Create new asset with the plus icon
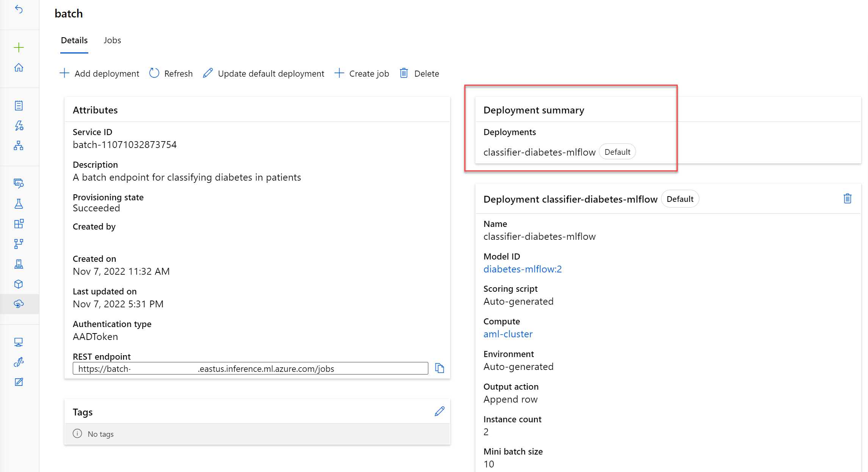 [x=19, y=47]
